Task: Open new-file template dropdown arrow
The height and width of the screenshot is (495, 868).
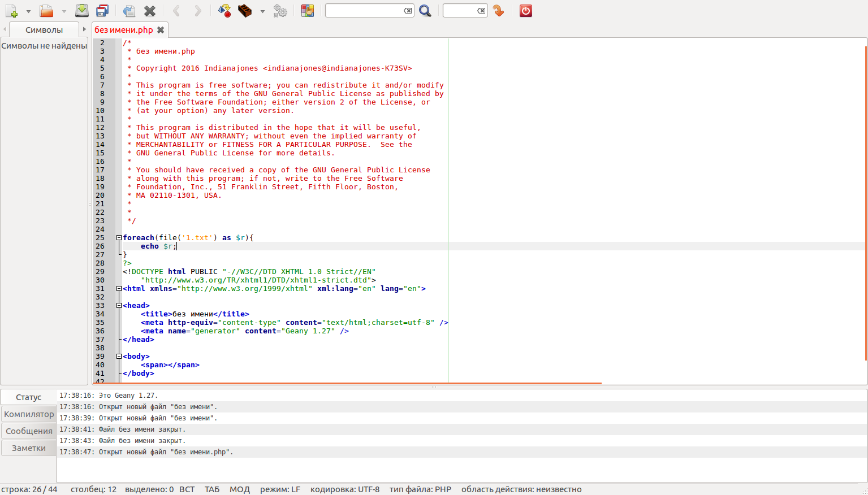Action: [28, 11]
